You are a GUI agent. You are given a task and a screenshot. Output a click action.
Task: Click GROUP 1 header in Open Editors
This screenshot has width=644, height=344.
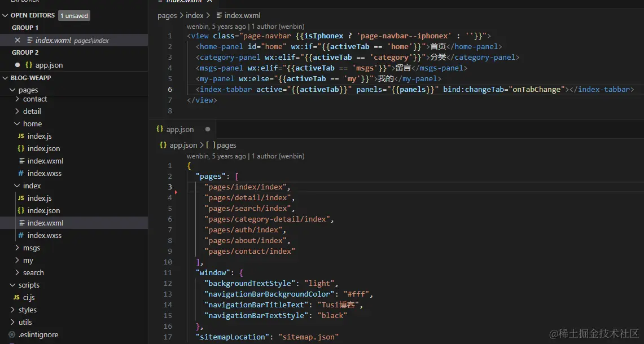25,28
